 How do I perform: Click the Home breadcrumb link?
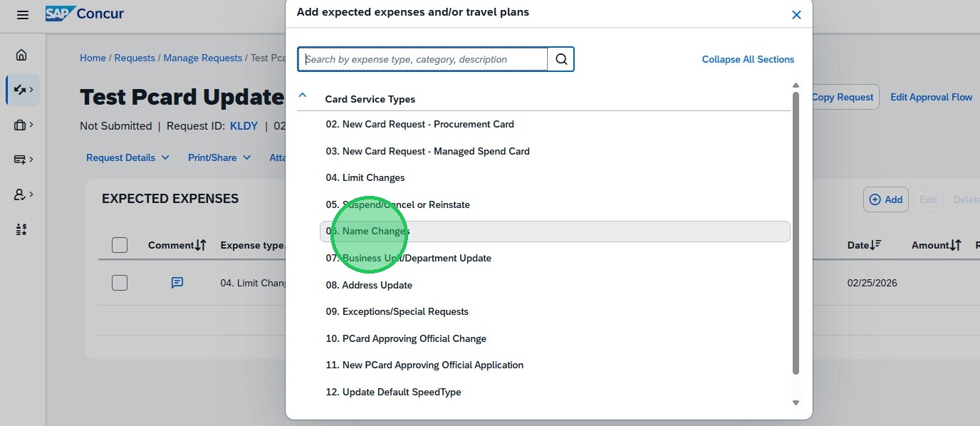coord(93,58)
